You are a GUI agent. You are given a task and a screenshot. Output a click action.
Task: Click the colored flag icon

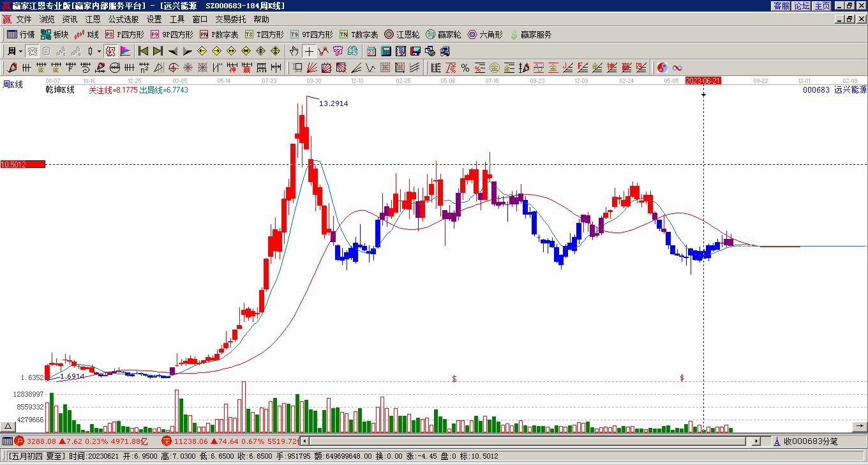coord(124,51)
